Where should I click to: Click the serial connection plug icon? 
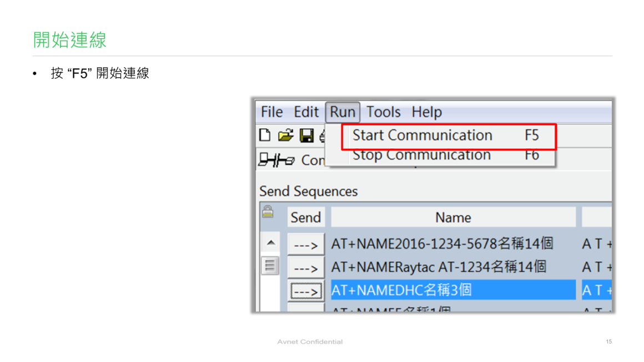(276, 160)
